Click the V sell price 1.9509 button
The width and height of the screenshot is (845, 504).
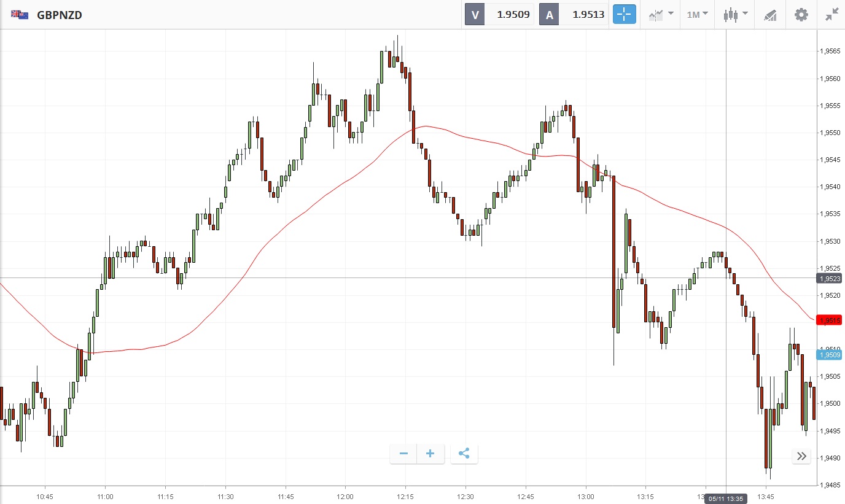(x=500, y=15)
